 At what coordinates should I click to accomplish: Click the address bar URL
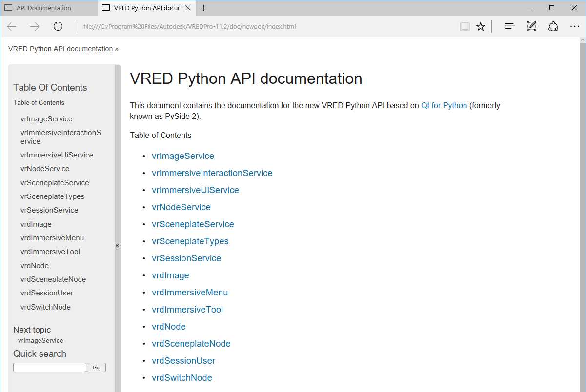tap(189, 26)
